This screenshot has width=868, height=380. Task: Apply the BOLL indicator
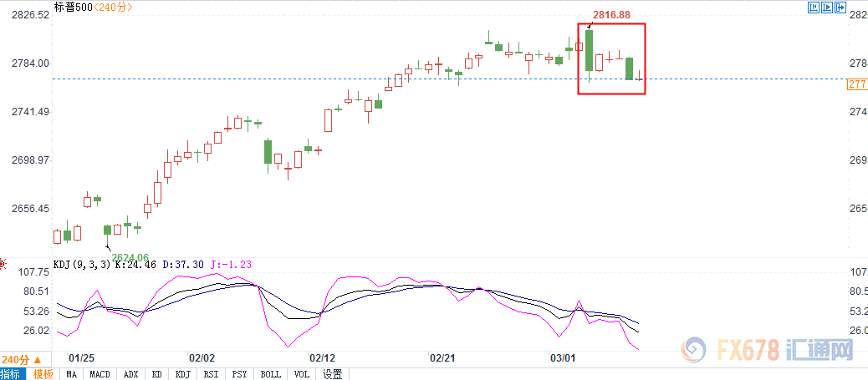click(x=270, y=374)
